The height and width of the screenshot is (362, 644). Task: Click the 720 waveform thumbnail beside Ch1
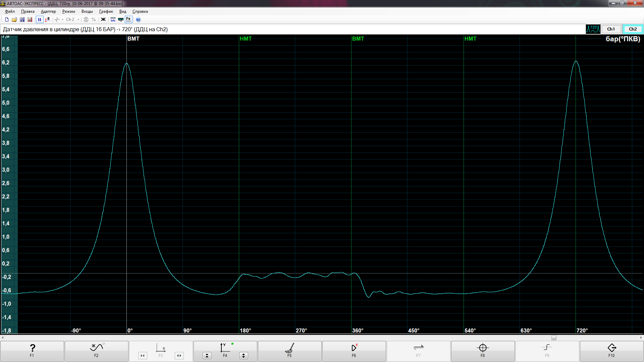coord(593,29)
